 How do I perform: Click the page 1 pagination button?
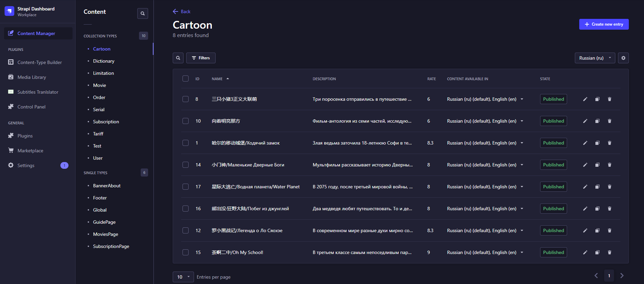(609, 276)
